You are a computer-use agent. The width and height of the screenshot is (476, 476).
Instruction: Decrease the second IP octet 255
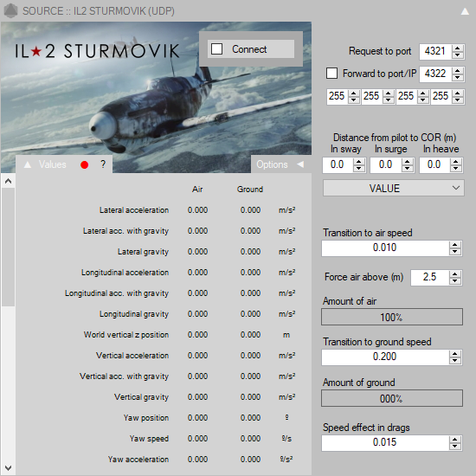[x=389, y=100]
